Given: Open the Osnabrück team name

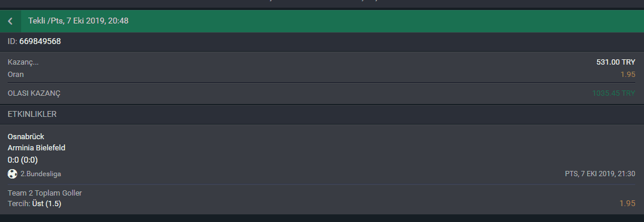Looking at the screenshot, I should pyautogui.click(x=26, y=136).
